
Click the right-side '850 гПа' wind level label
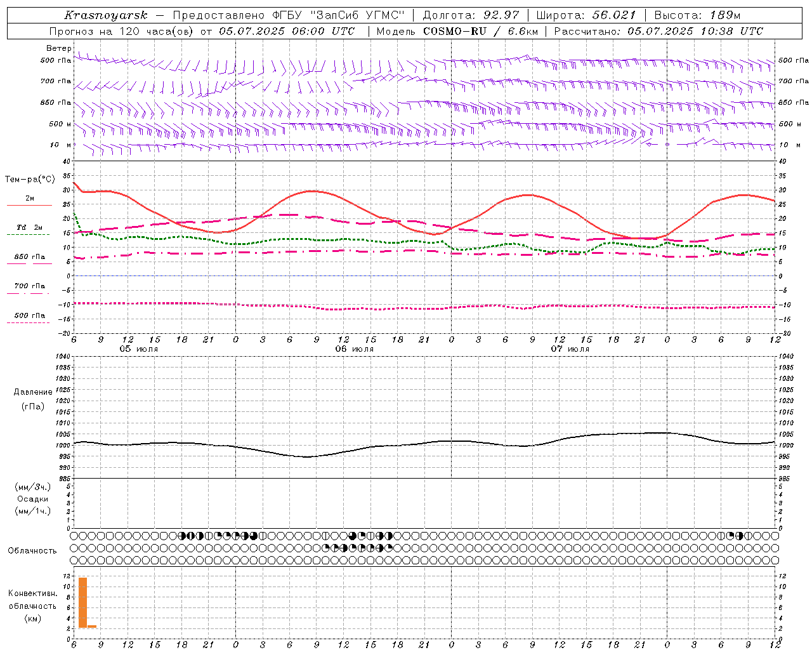point(794,102)
